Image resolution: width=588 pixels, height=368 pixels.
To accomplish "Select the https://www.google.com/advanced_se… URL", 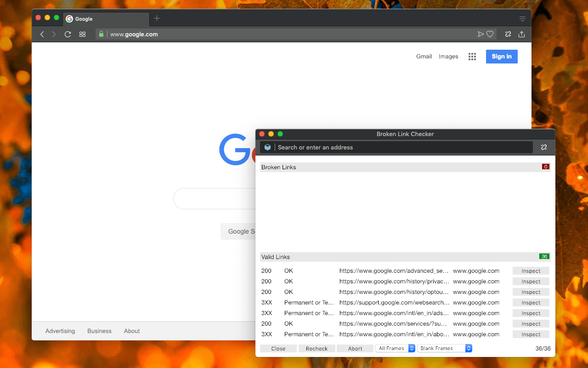I will [x=394, y=271].
